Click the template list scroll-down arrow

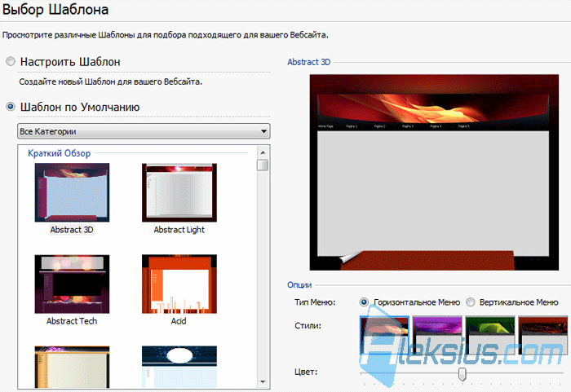(263, 381)
